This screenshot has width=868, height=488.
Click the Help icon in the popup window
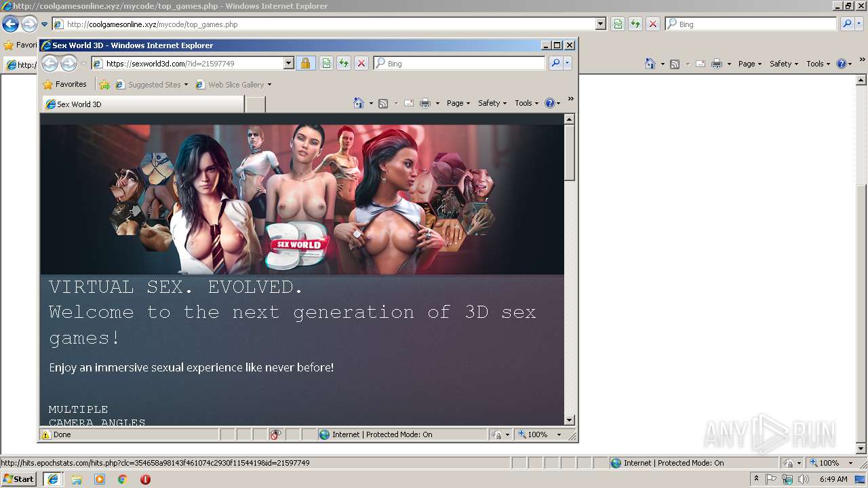point(550,103)
